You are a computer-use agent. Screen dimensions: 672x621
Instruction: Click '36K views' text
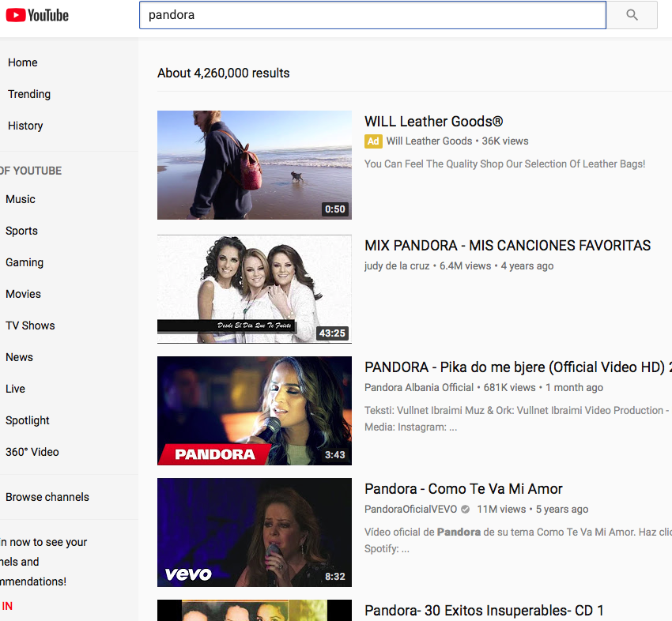[x=505, y=141]
